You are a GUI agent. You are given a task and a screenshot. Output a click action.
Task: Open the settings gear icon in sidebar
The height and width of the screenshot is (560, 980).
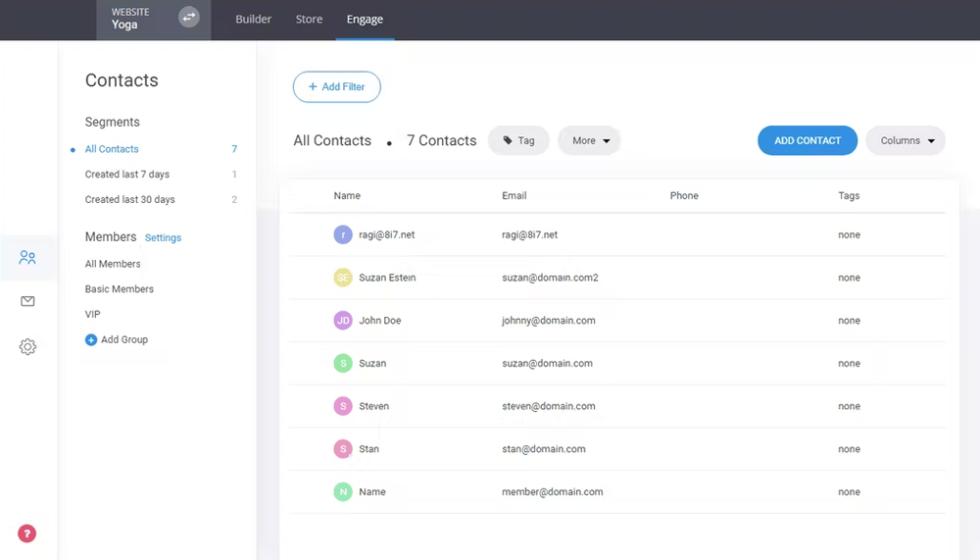pyautogui.click(x=27, y=346)
